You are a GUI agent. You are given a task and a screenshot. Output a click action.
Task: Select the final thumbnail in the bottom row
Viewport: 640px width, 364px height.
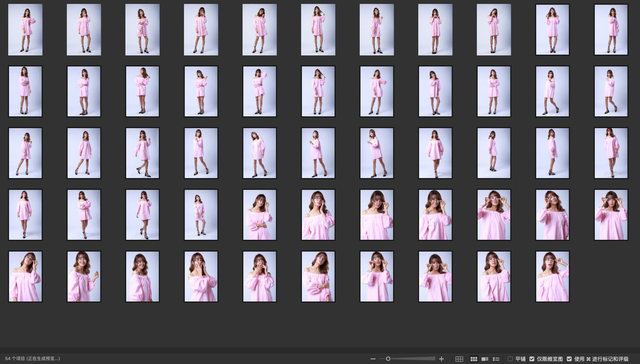(x=552, y=277)
